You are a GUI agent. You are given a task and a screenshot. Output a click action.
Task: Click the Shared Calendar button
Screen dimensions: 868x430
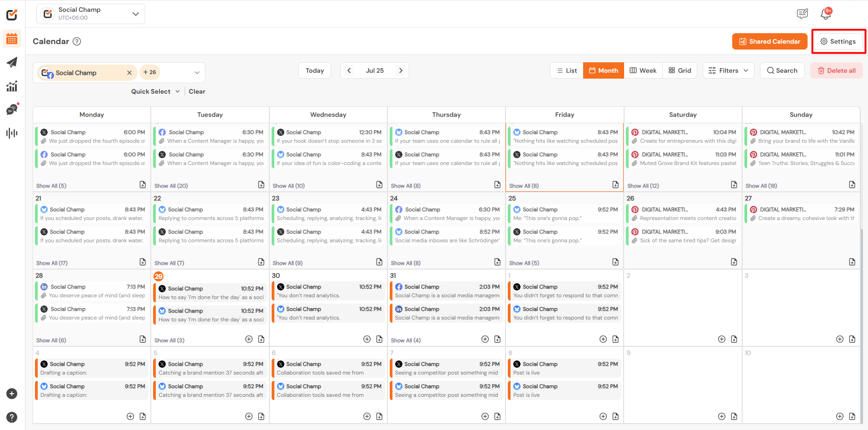click(x=770, y=41)
